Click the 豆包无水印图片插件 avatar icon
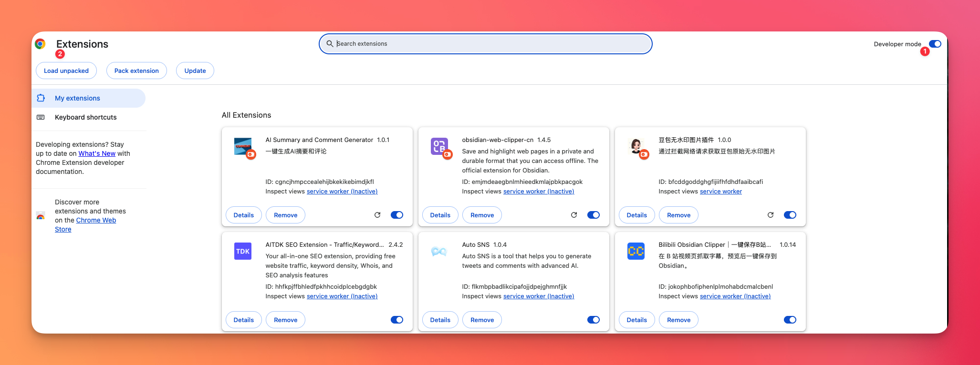 point(636,146)
